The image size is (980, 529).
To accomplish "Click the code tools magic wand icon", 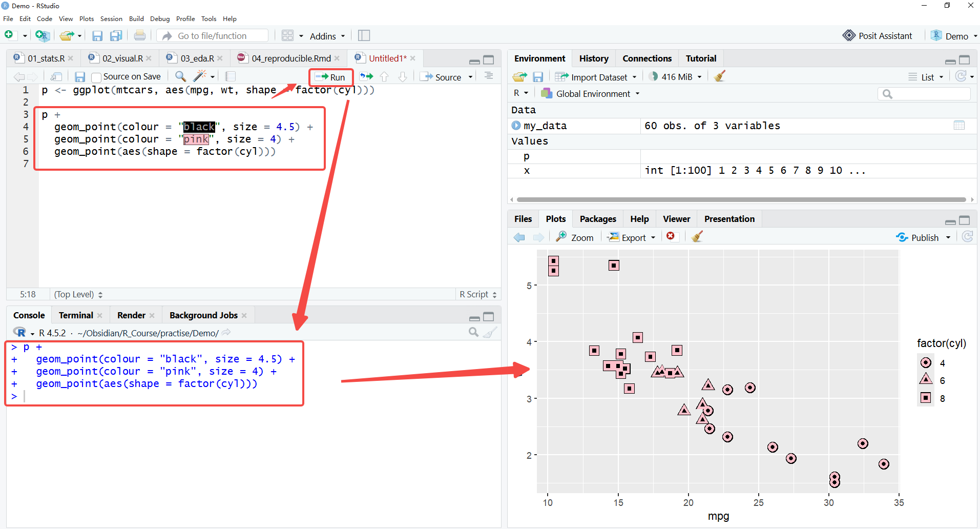I will tap(200, 76).
